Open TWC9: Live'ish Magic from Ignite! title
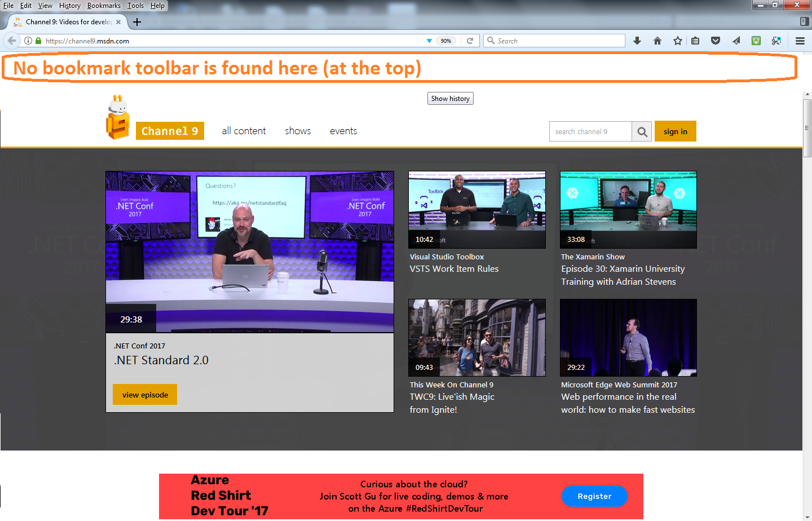This screenshot has height=521, width=812. 452,403
